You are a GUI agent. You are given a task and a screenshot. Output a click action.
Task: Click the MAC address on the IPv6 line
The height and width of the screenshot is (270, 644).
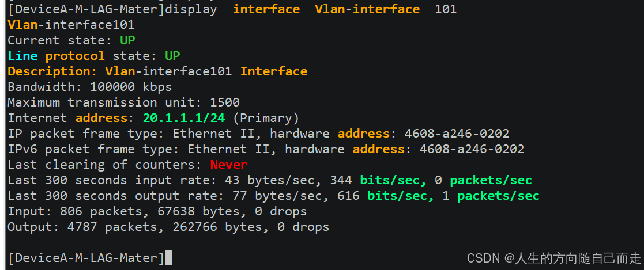coord(472,149)
